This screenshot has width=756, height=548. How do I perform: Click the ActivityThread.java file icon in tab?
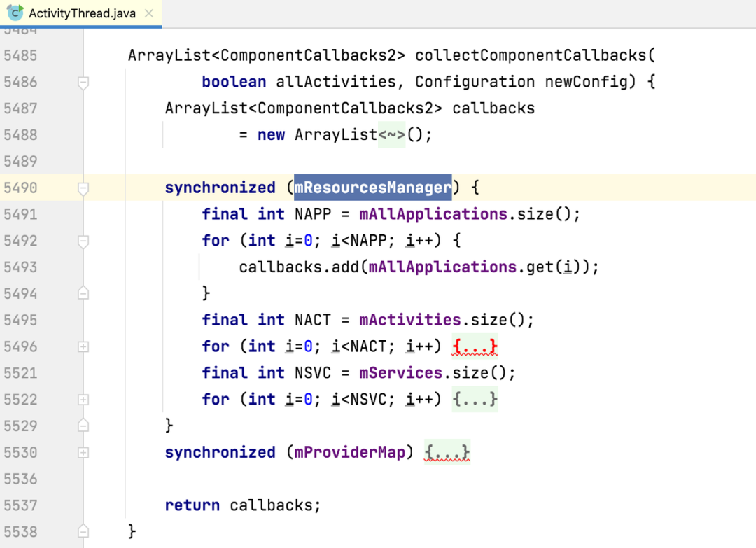pos(15,13)
